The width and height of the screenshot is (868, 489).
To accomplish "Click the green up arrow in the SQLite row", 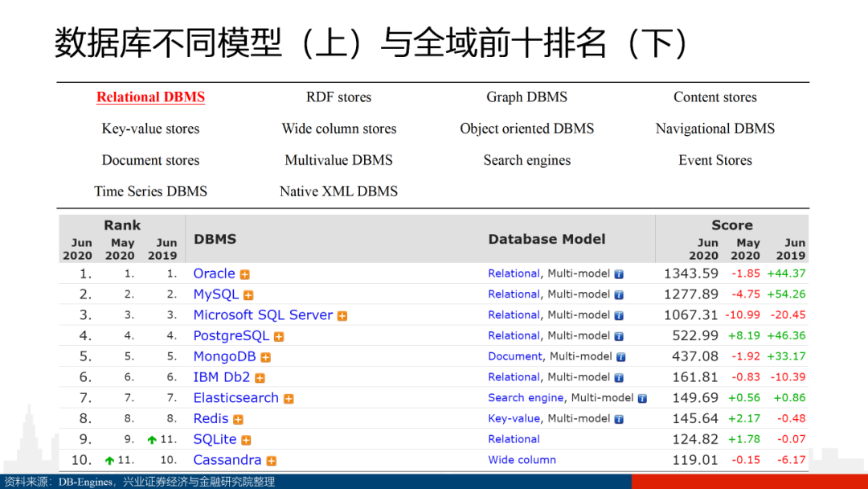I will coord(152,440).
